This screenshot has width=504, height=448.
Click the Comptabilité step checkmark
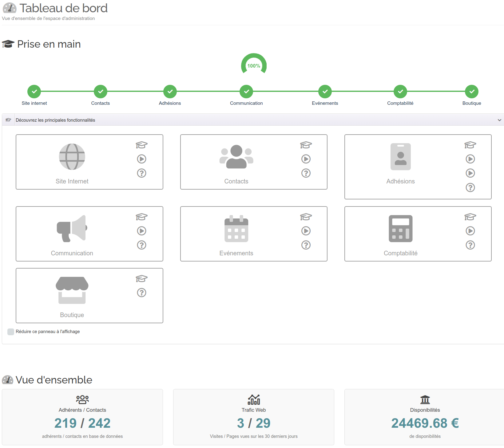point(400,91)
